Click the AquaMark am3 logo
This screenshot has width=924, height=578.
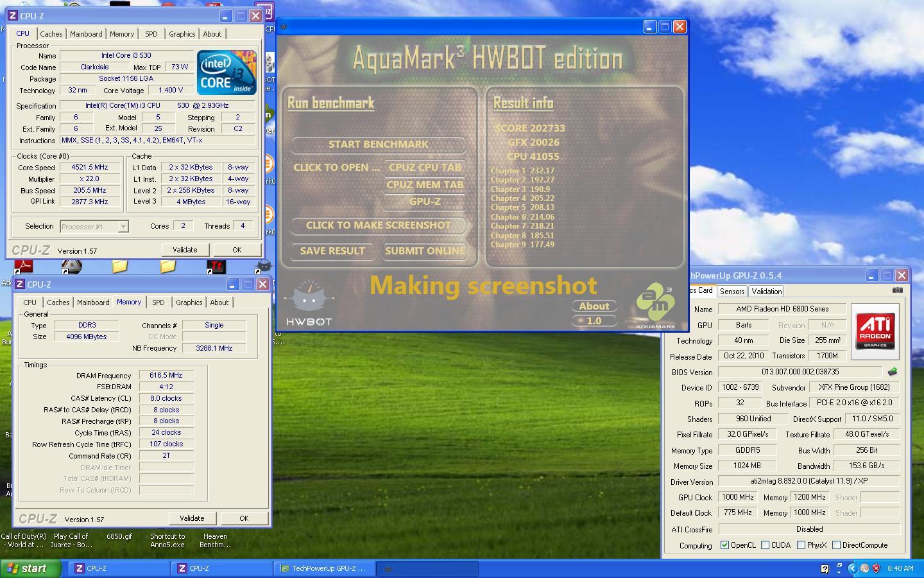[656, 306]
